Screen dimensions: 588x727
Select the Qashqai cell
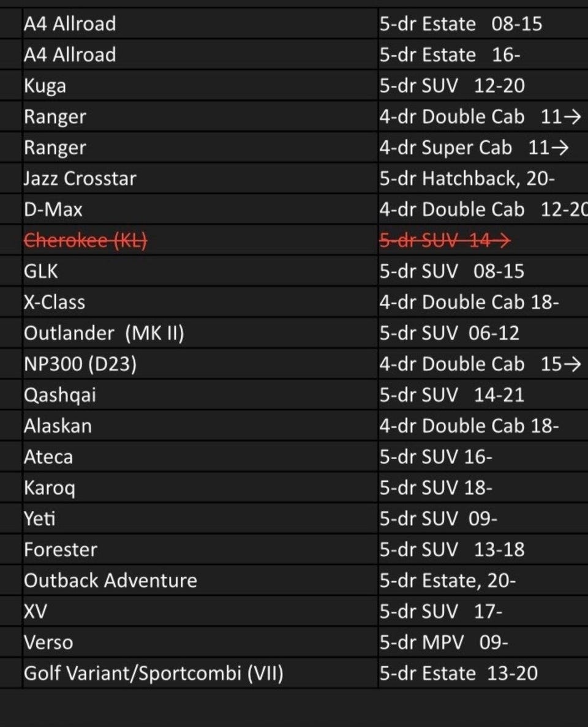tap(60, 395)
